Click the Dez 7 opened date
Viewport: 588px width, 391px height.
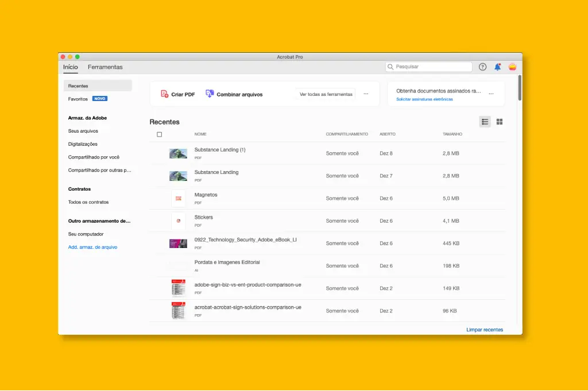[x=386, y=176]
